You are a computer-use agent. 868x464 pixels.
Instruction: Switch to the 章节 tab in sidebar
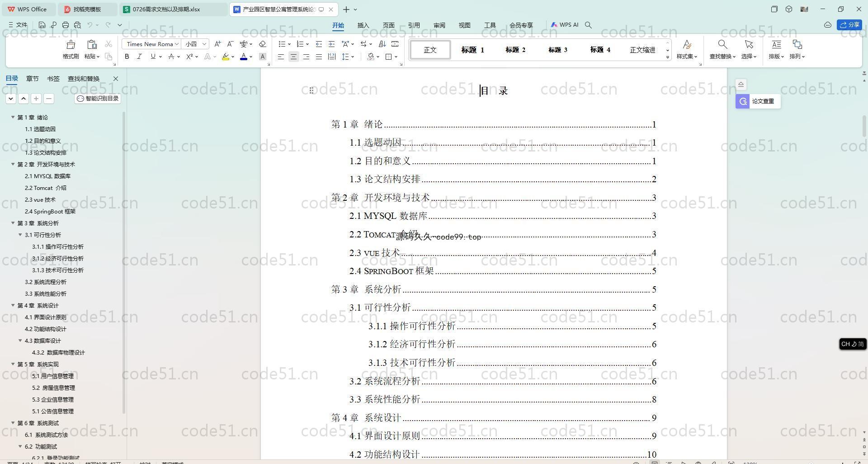point(32,79)
